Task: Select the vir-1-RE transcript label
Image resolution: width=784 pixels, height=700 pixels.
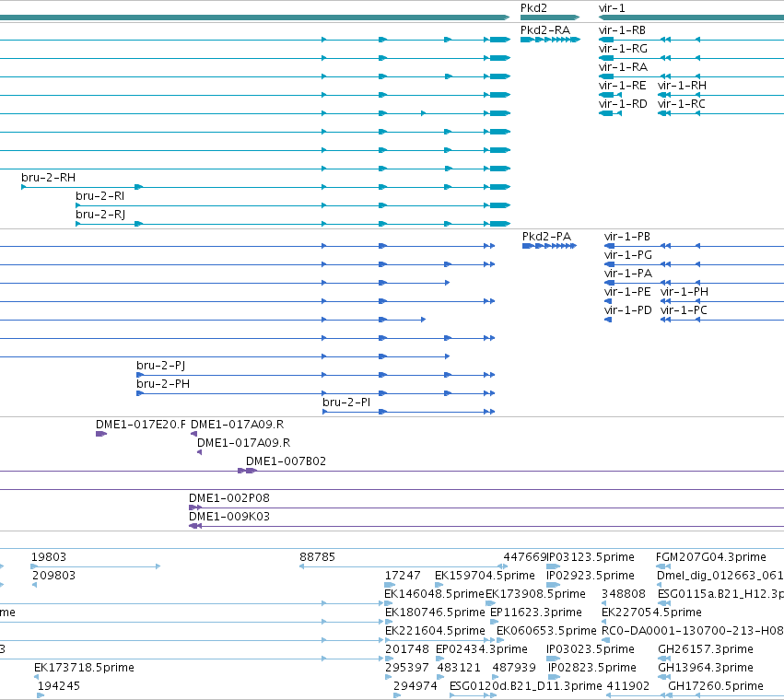Action: tap(623, 86)
